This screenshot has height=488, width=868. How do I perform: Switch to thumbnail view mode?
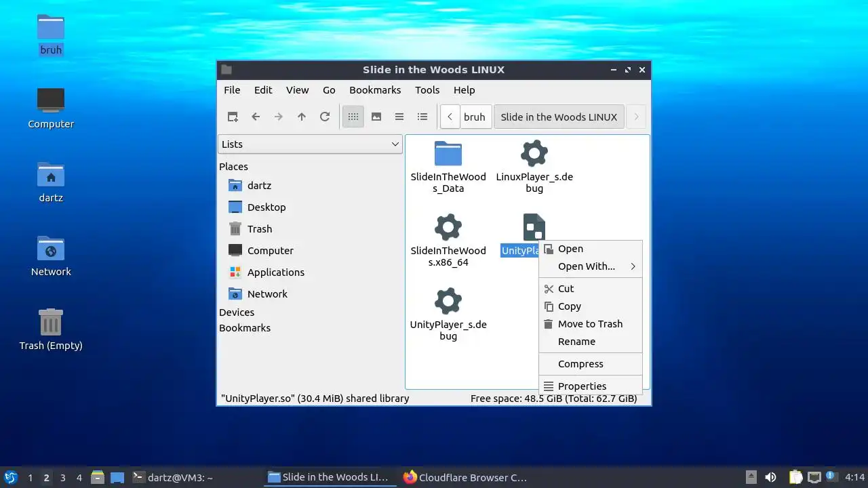[x=376, y=117]
